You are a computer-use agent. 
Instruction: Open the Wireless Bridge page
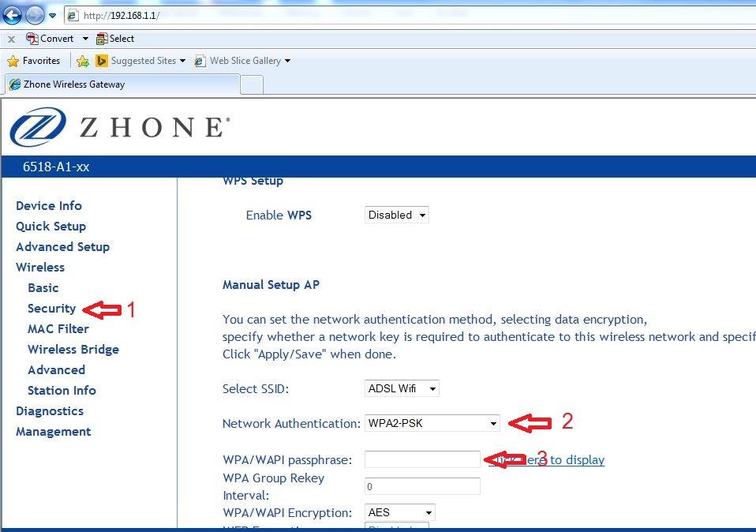pyautogui.click(x=73, y=350)
